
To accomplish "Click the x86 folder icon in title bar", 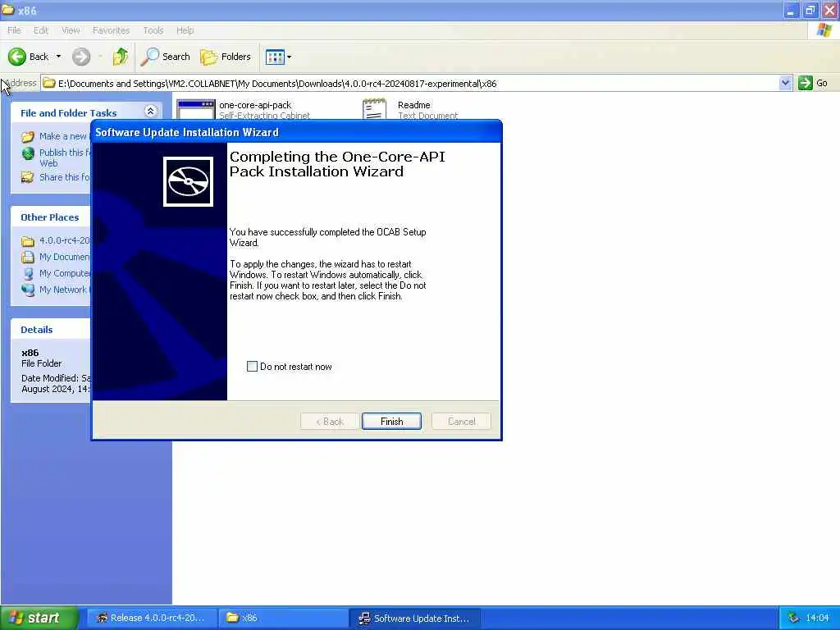I will point(7,10).
